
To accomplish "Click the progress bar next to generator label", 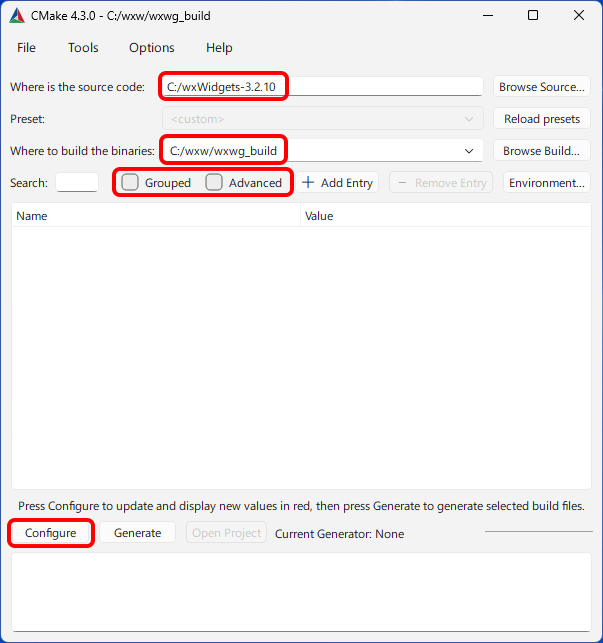I will coord(539,531).
